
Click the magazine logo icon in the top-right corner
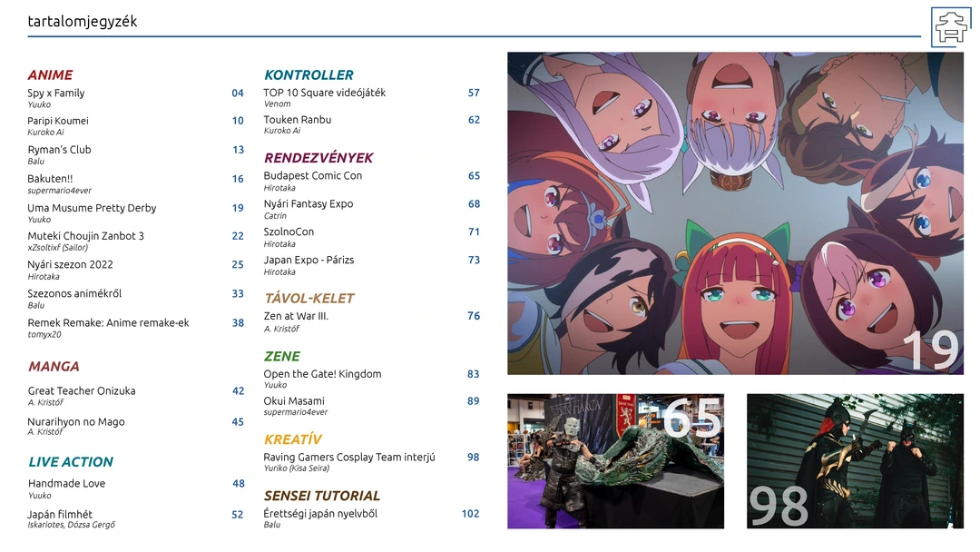(951, 26)
